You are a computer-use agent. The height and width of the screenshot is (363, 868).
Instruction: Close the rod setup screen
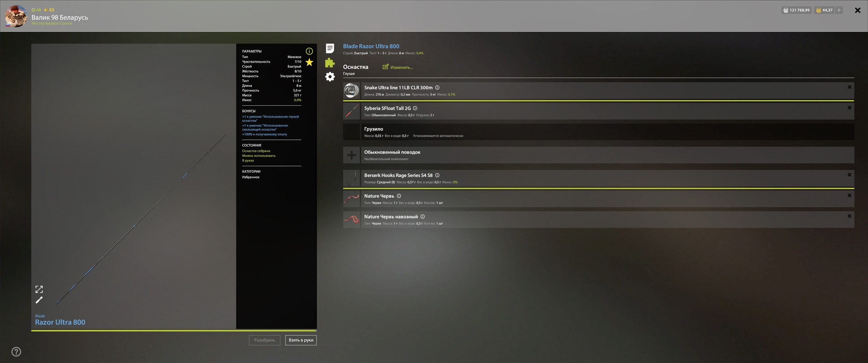coord(857,10)
